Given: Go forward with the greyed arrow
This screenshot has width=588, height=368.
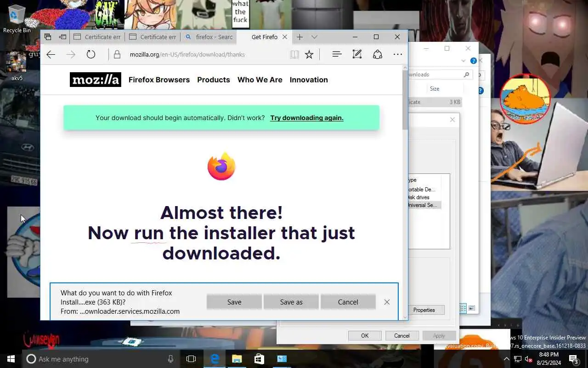Looking at the screenshot, I should point(71,54).
